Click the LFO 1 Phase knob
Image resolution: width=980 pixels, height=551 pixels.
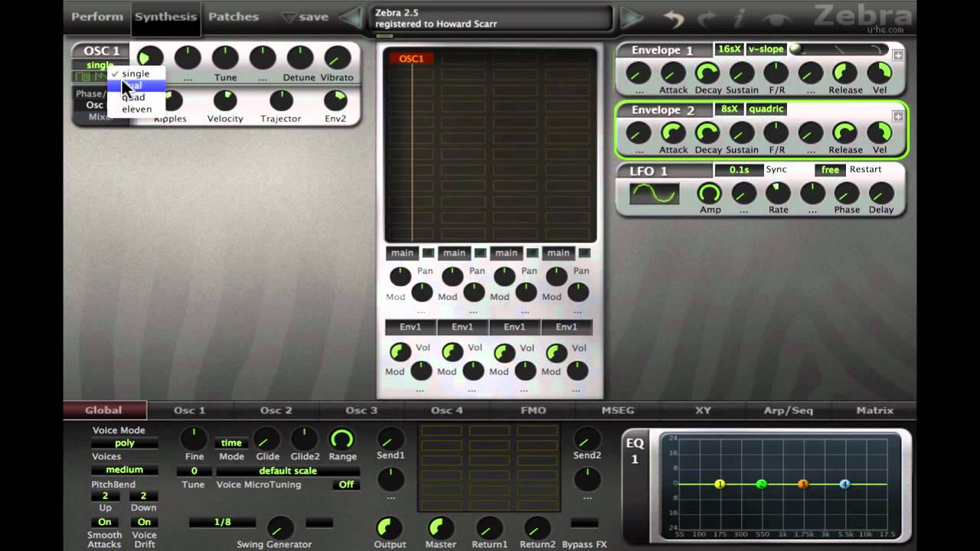click(x=847, y=193)
